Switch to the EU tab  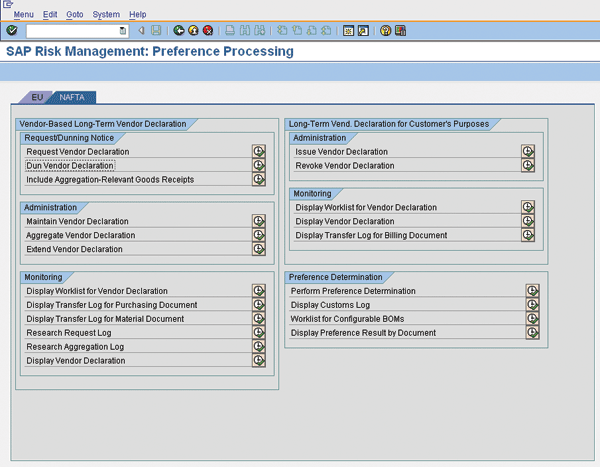tap(37, 97)
